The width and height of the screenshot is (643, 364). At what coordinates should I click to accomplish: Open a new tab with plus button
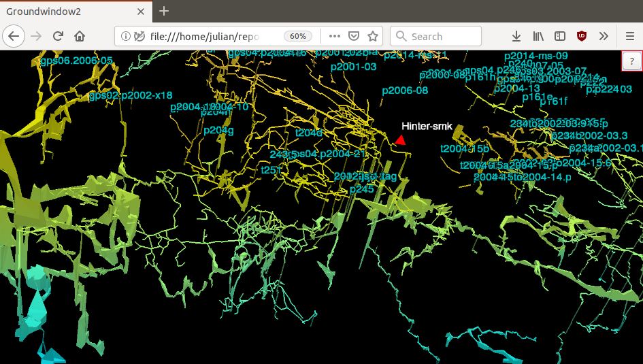point(163,11)
